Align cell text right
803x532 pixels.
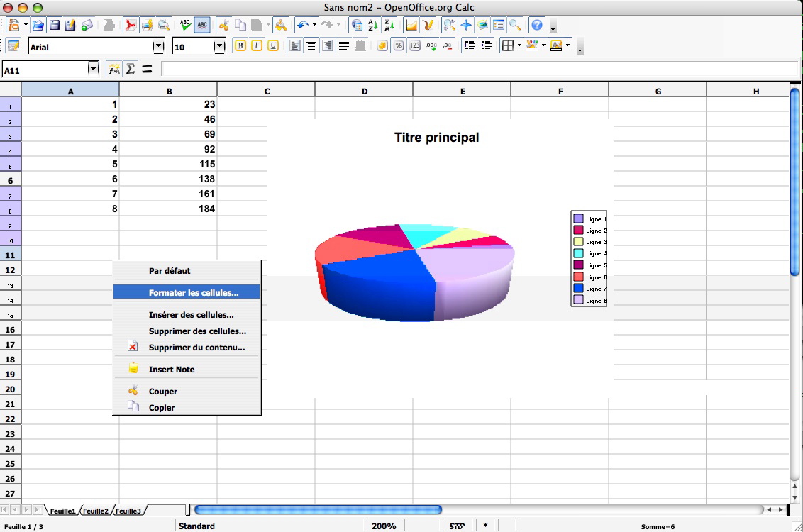(328, 45)
